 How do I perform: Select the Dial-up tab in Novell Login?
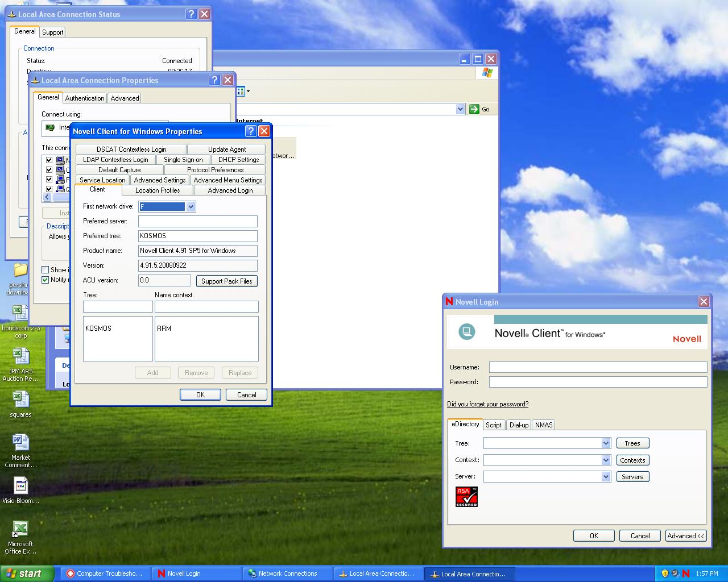click(x=519, y=425)
